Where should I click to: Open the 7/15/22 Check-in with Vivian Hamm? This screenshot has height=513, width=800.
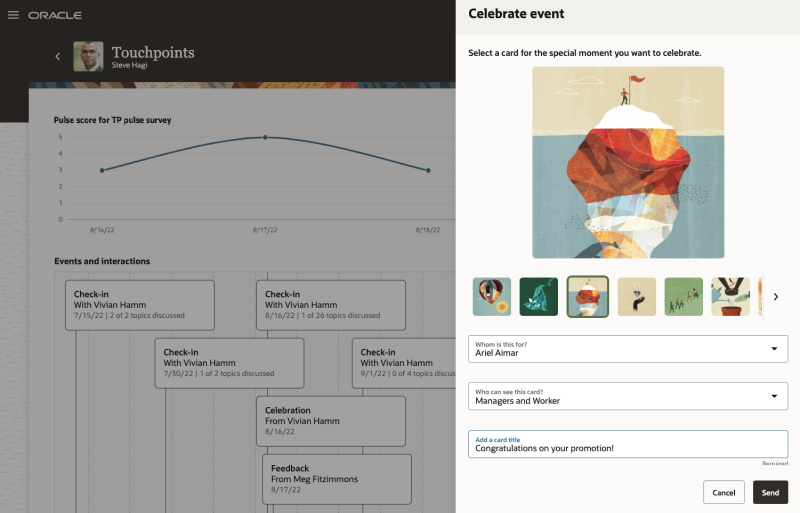(x=140, y=305)
